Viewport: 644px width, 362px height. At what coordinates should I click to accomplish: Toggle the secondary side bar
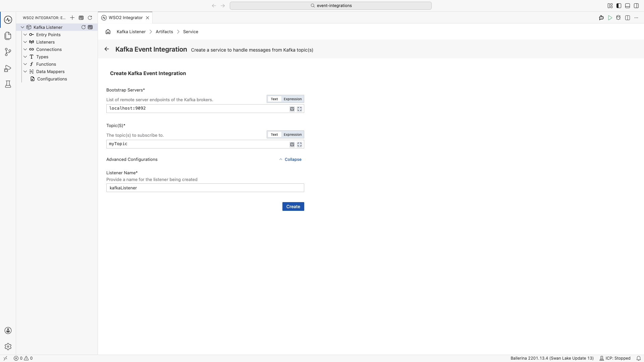[x=636, y=6]
